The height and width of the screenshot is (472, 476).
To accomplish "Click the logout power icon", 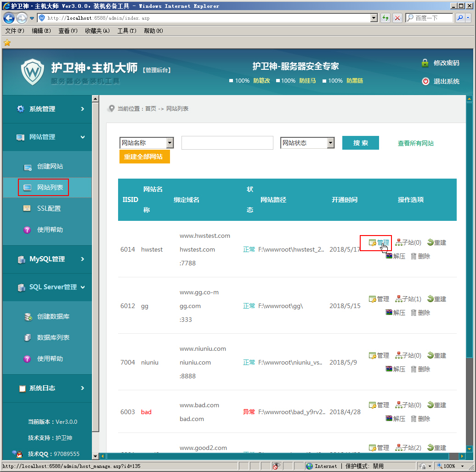I will pyautogui.click(x=425, y=81).
